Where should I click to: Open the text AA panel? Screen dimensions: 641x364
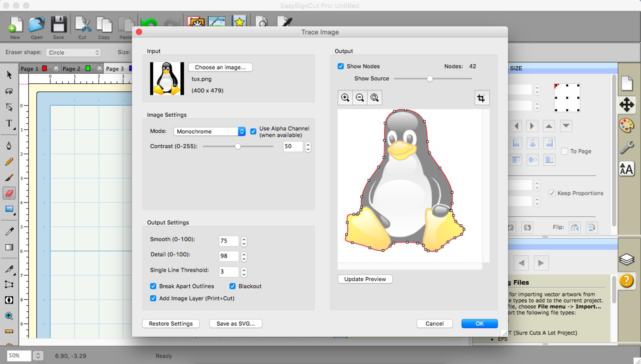coord(627,169)
